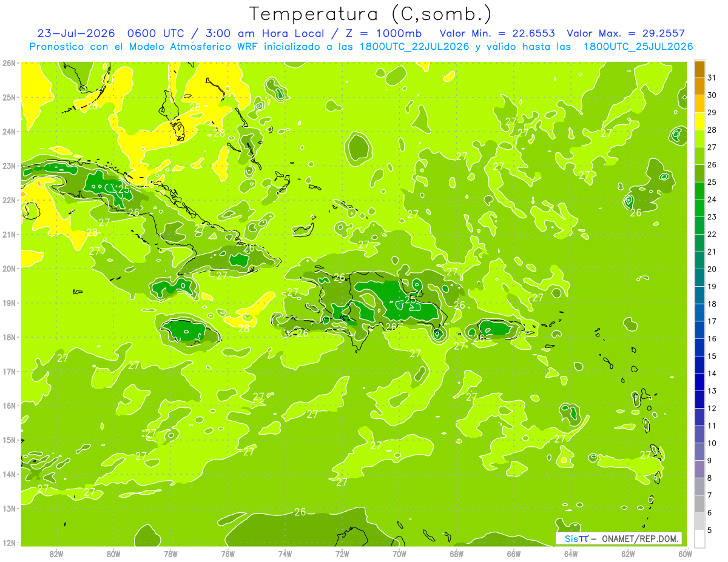Click "Valor Min. = 22.6553" text

pos(497,33)
